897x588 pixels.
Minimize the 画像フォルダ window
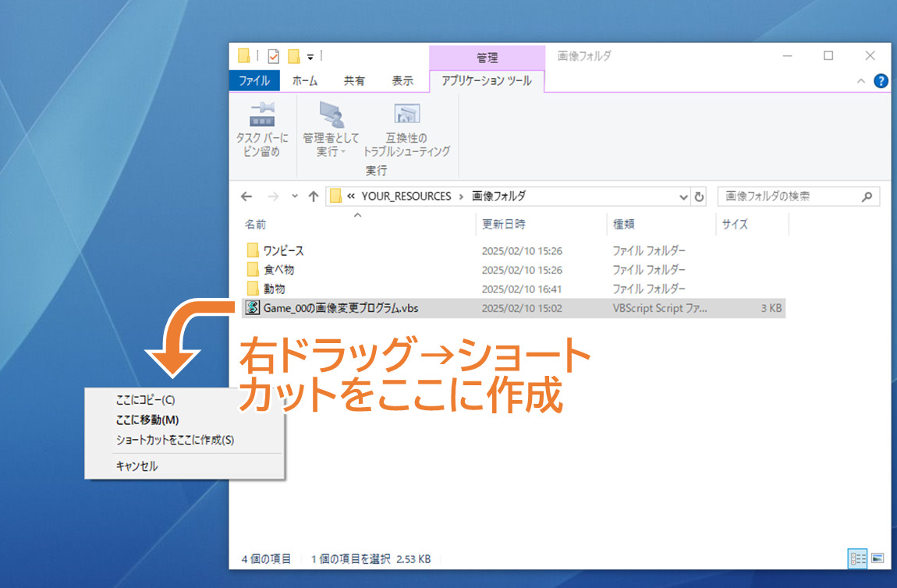(787, 56)
